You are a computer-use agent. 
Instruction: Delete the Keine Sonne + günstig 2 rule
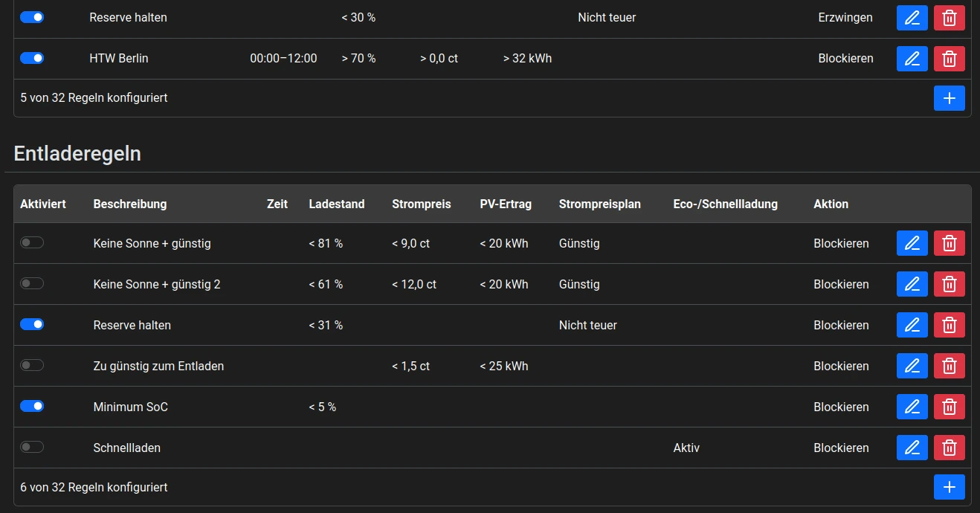pos(950,284)
